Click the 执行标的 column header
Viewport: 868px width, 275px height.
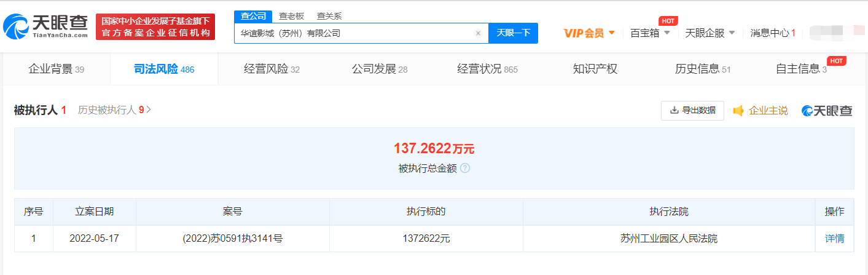click(x=426, y=212)
